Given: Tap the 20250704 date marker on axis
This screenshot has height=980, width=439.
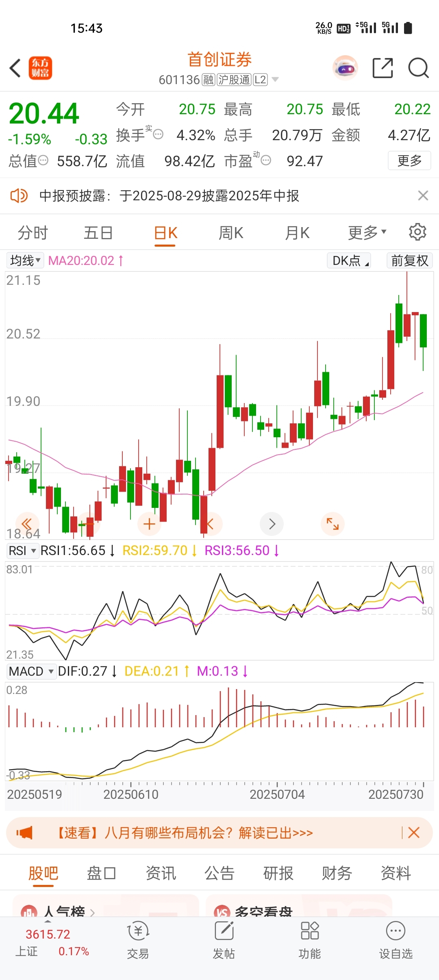Looking at the screenshot, I should 277,794.
